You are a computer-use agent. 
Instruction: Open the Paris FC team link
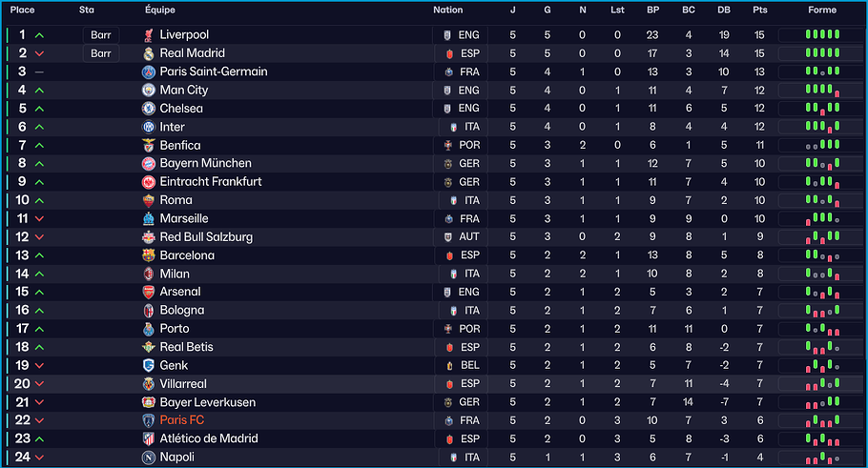point(182,420)
